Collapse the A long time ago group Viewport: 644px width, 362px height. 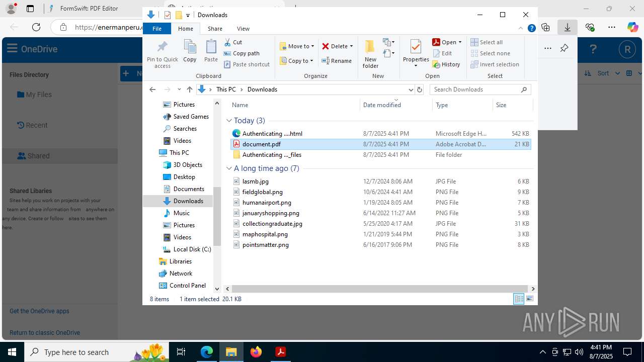pos(229,168)
